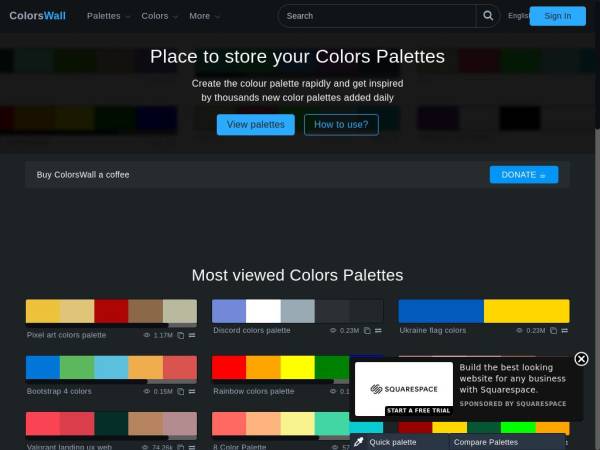The image size is (600, 450).
Task: Click the search magnifier icon
Action: pos(488,16)
